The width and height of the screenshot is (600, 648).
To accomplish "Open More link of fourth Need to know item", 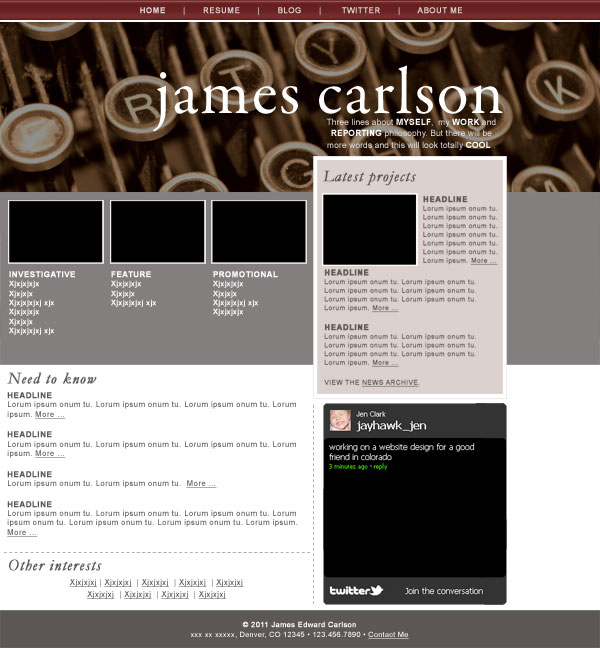I will 22,532.
